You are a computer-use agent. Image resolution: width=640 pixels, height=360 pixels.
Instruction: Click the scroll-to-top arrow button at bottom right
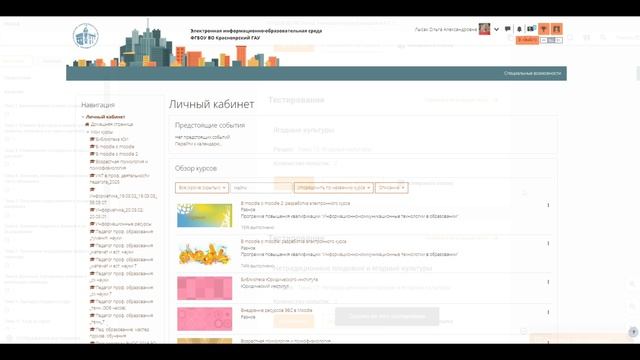(633, 332)
